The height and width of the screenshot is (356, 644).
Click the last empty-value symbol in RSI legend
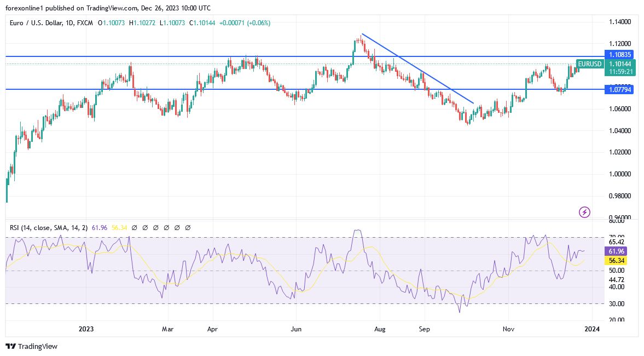tap(188, 227)
